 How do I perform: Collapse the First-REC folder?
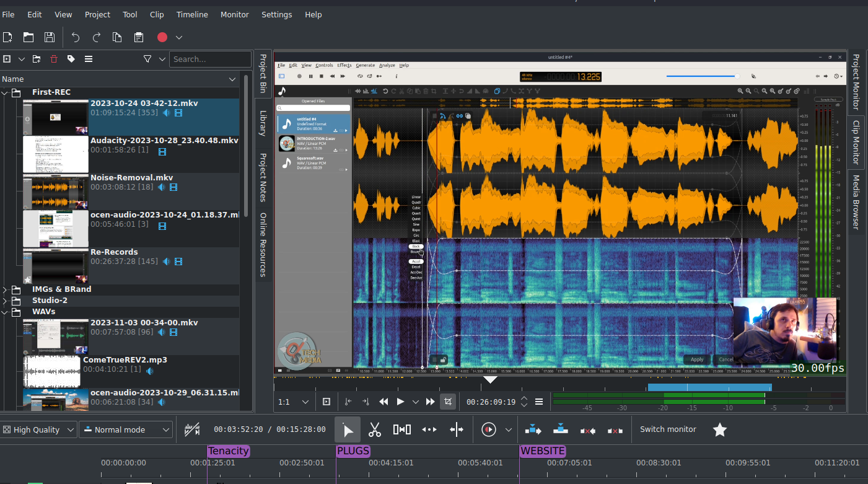[4, 92]
